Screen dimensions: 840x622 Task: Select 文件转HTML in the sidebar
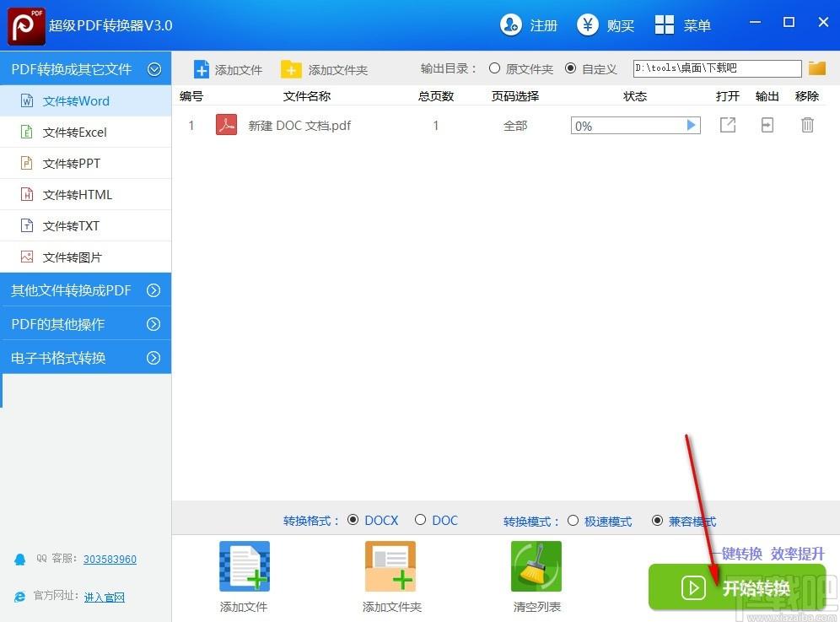(86, 195)
